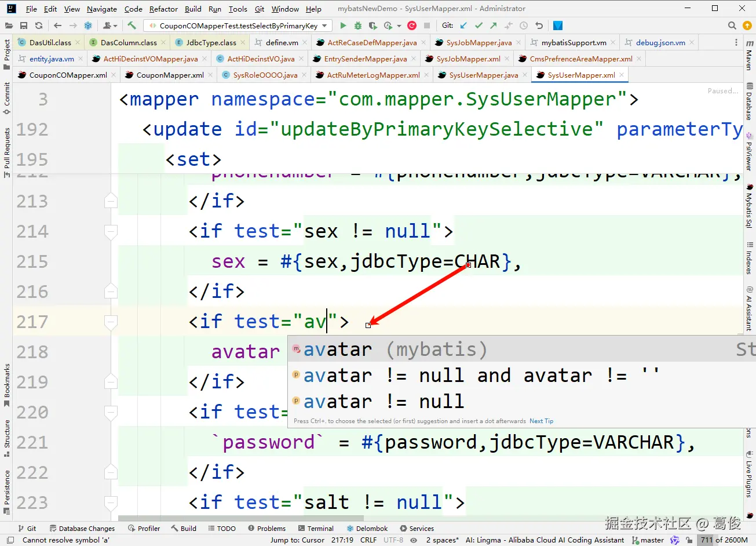Click the green Build hammer icon
Image resolution: width=756 pixels, height=546 pixels.
(x=132, y=26)
